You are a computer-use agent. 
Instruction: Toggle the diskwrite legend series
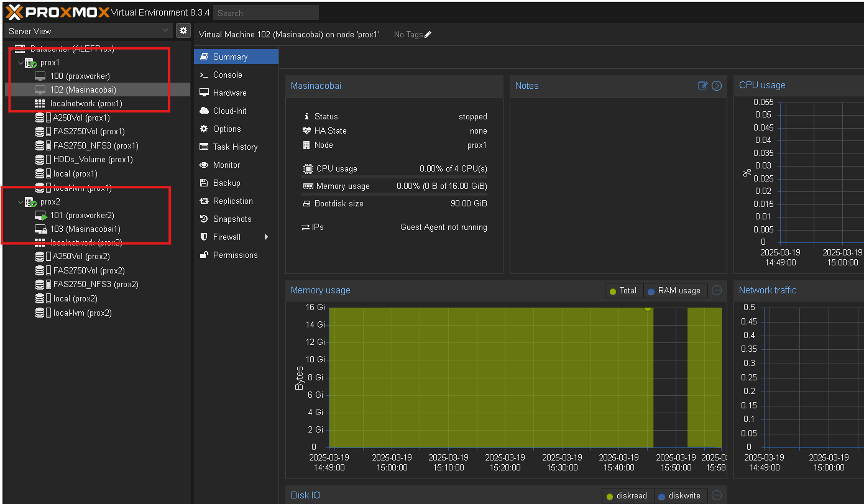(680, 495)
